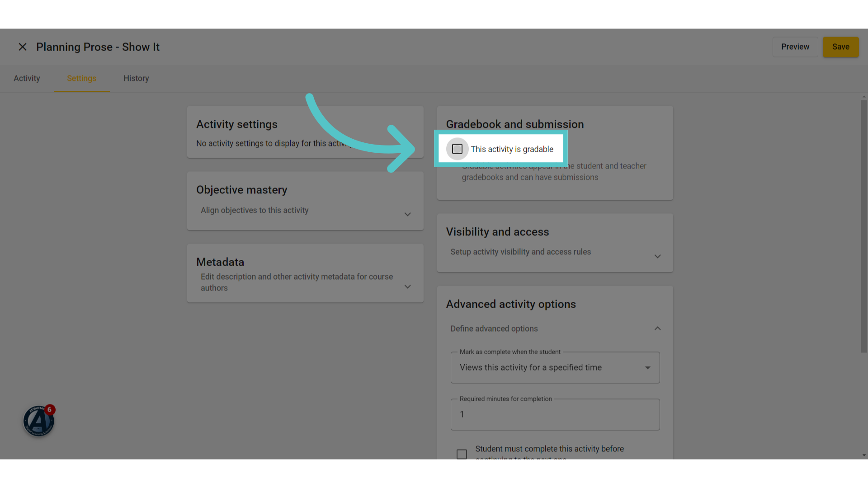Open 'Mark as complete when the student' dropdown
Screen dimensions: 868x488
[x=555, y=368]
